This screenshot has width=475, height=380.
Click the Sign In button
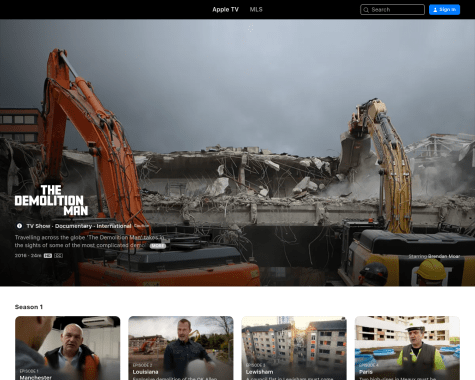(444, 10)
